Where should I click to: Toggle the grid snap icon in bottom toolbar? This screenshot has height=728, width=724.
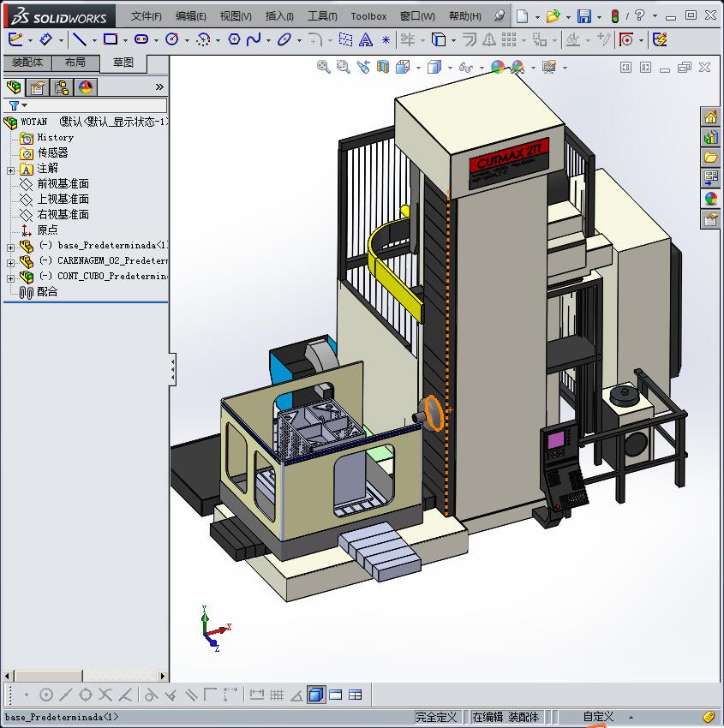(x=277, y=695)
